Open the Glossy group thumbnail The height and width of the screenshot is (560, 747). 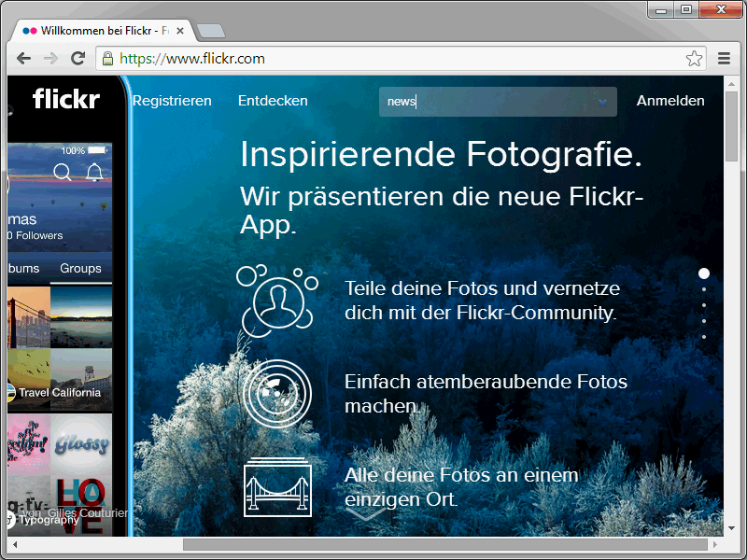(81, 445)
